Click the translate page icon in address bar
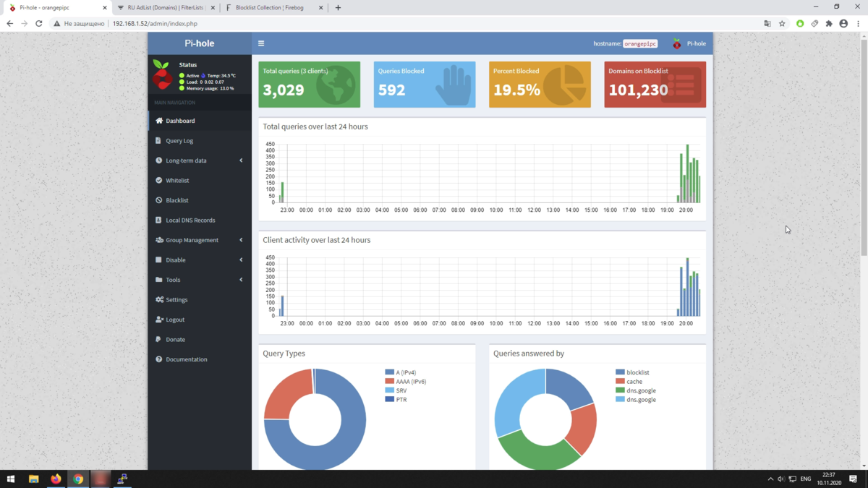The image size is (868, 488). pos(767,24)
